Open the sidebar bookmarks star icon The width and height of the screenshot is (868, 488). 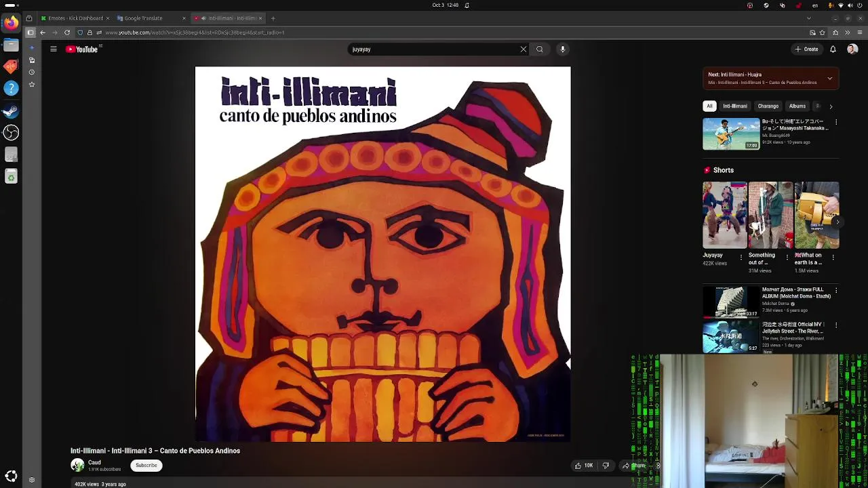coord(32,84)
